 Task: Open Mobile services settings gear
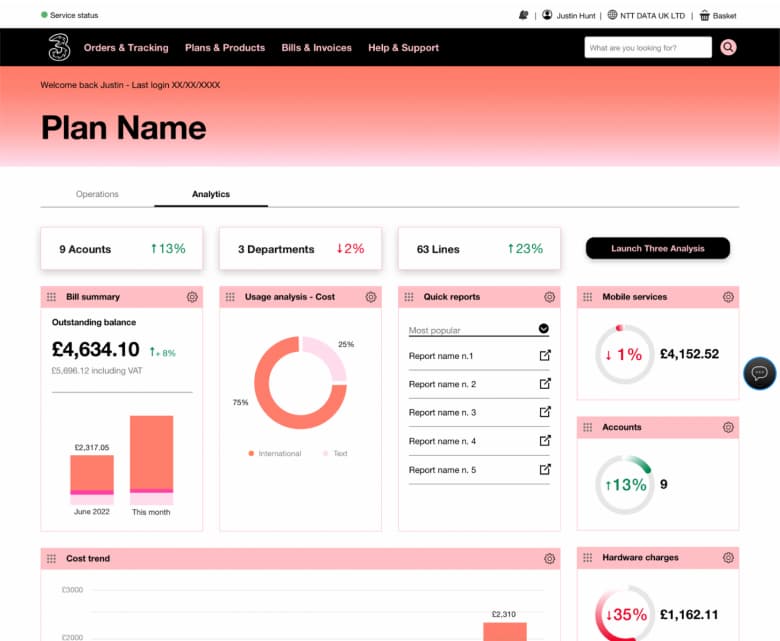(728, 297)
